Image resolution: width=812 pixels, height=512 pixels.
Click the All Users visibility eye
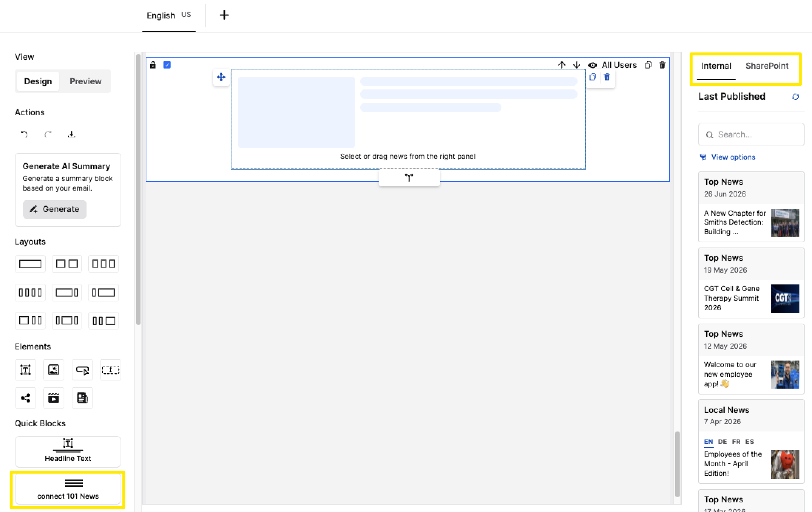(592, 65)
